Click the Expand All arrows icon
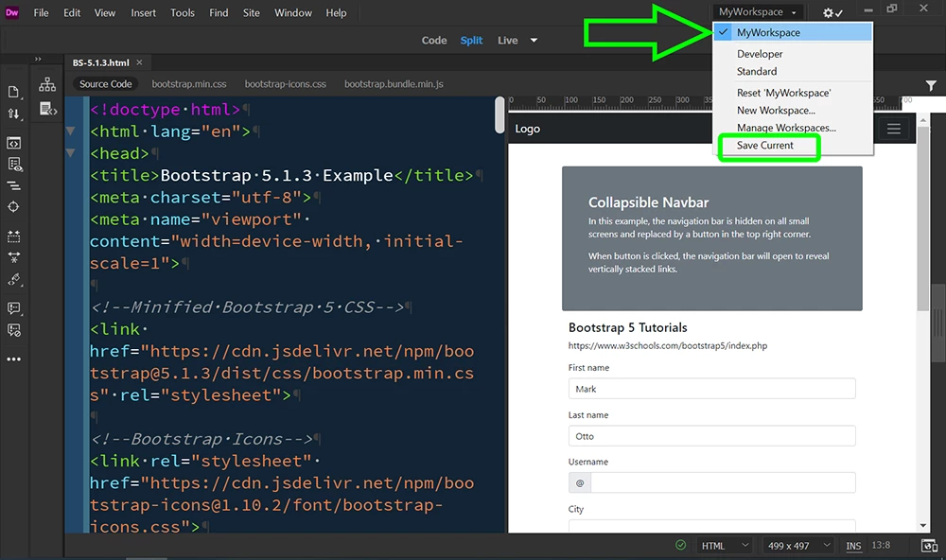Image resolution: width=946 pixels, height=560 pixels. pos(13,257)
